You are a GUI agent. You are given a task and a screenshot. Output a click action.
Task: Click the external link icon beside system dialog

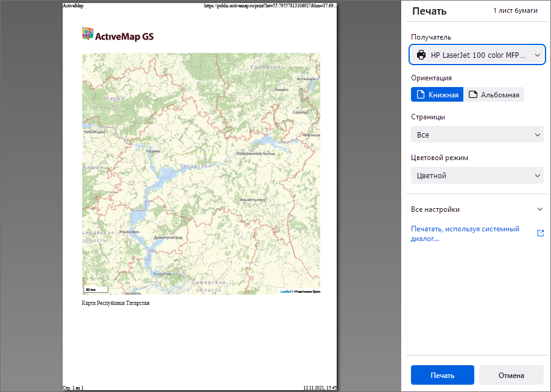[540, 233]
